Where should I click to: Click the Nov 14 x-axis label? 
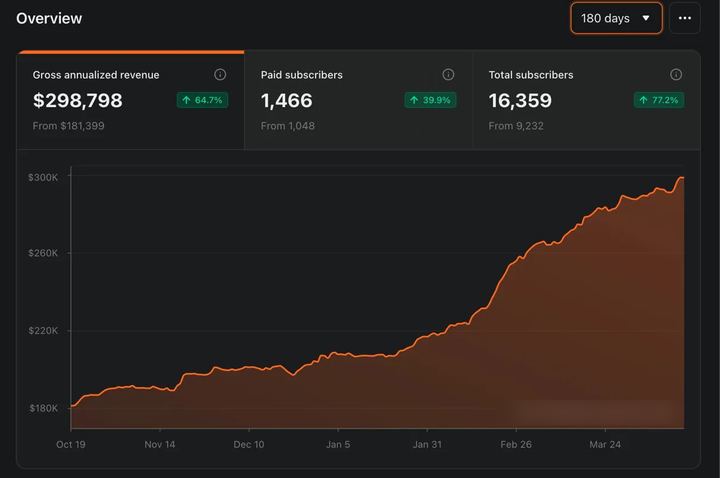click(160, 444)
